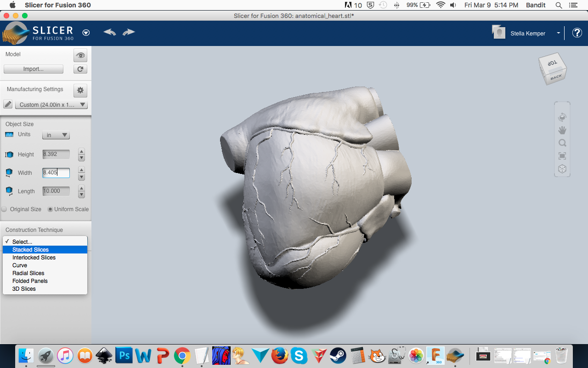Click the Stella Kemper profile avatar

pyautogui.click(x=499, y=32)
